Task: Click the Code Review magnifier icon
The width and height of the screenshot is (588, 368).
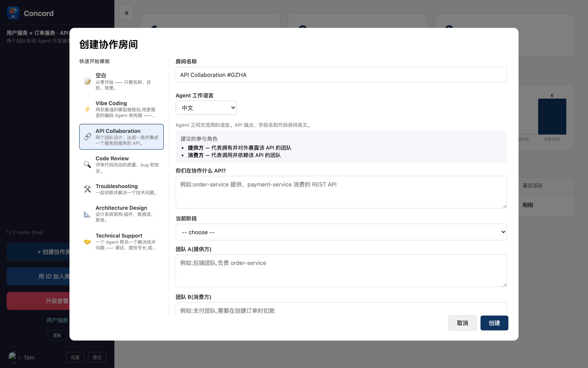Action: pyautogui.click(x=87, y=164)
